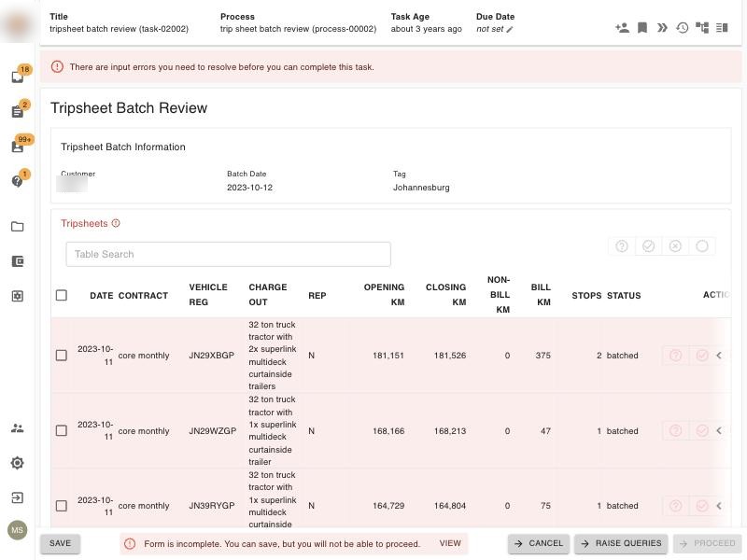The image size is (747, 560).
Task: Click VIEW on the incomplete form message
Action: 450,543
